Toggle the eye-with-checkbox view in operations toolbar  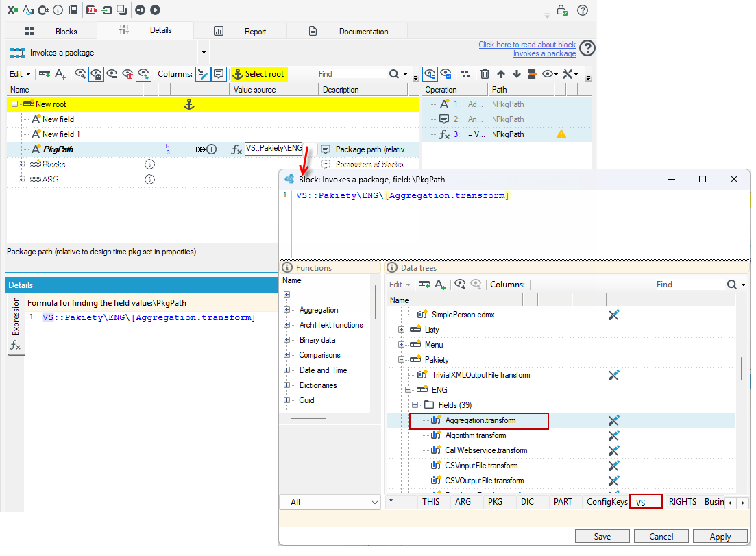click(x=446, y=74)
